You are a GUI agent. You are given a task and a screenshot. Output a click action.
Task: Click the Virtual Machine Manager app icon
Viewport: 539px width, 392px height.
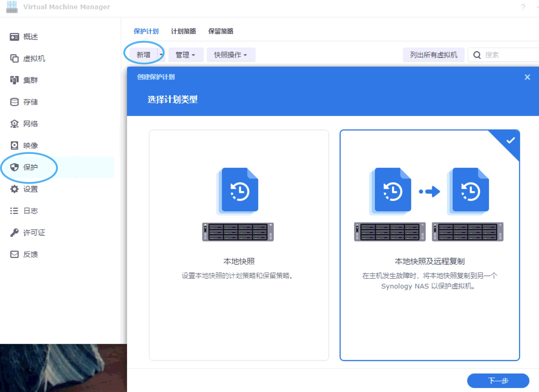click(x=12, y=7)
